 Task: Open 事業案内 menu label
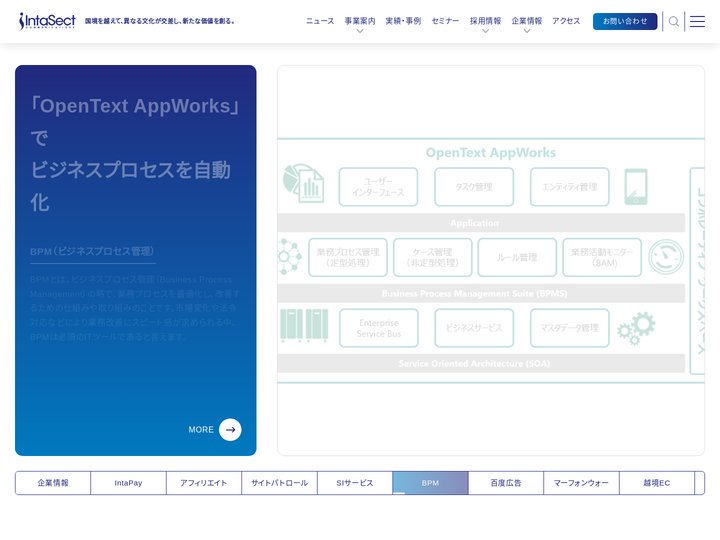360,21
